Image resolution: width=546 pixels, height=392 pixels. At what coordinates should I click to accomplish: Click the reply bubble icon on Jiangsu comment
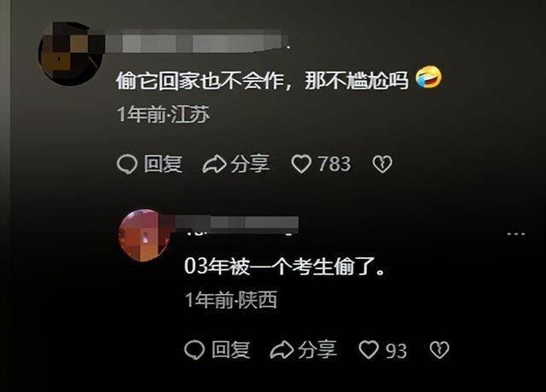pyautogui.click(x=127, y=164)
